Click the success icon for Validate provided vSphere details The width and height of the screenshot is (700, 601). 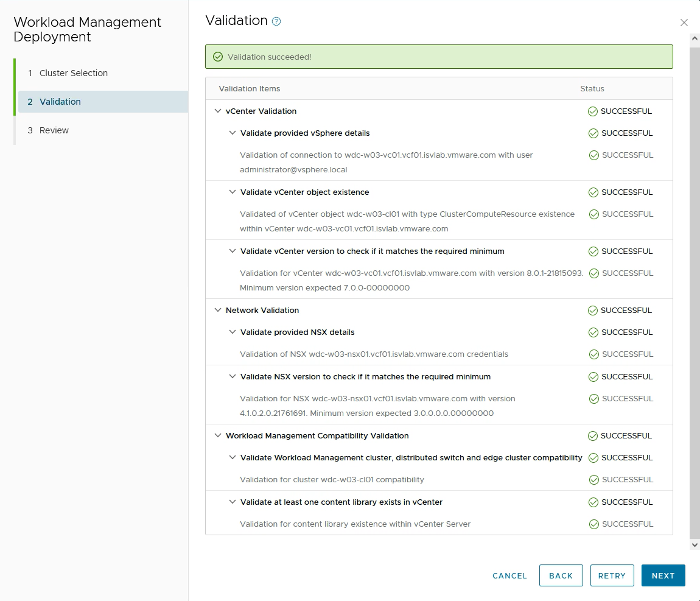click(x=593, y=133)
